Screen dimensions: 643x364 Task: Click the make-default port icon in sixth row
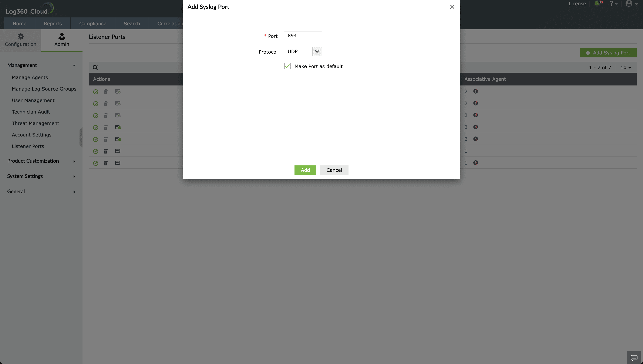[118, 151]
